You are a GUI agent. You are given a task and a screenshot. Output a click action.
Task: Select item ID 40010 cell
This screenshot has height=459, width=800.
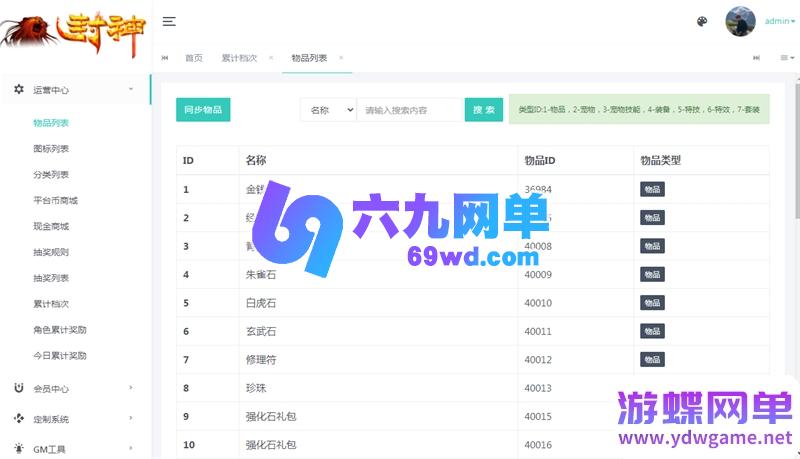[x=576, y=303]
